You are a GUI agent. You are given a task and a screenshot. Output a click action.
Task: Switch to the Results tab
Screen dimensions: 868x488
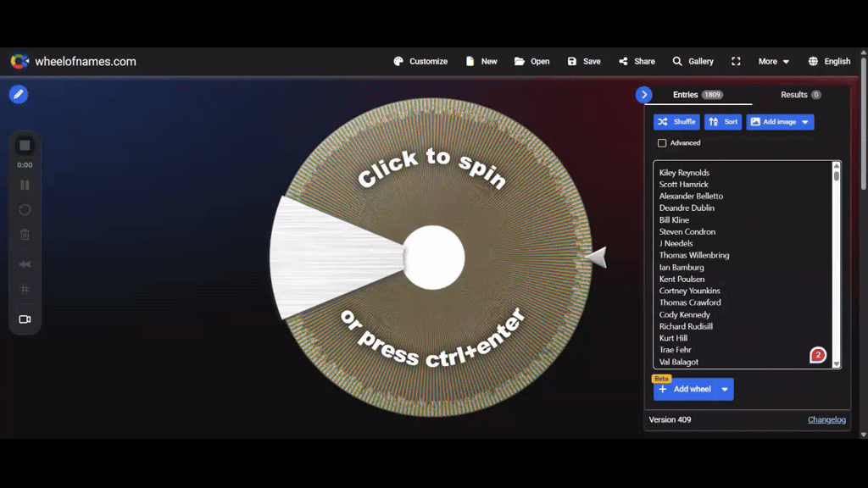(800, 95)
